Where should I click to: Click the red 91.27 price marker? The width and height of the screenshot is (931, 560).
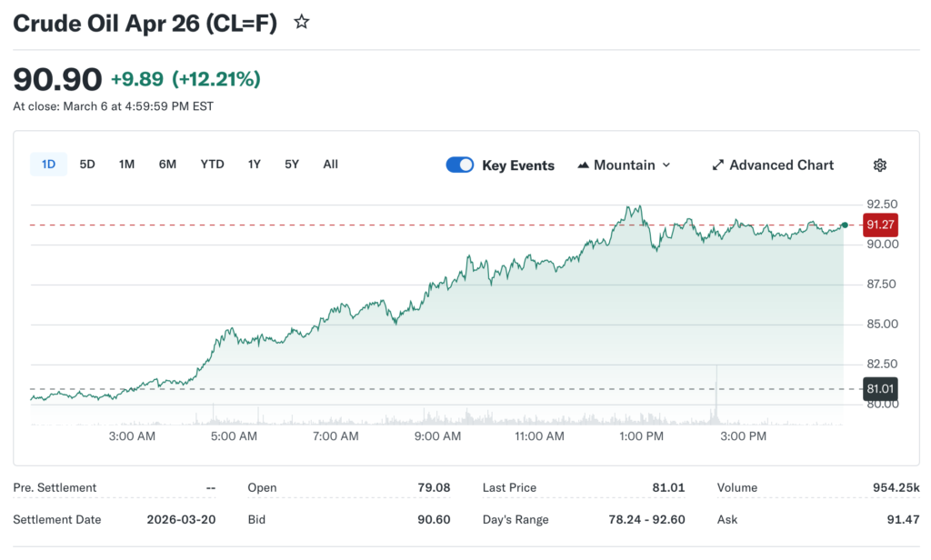point(879,225)
